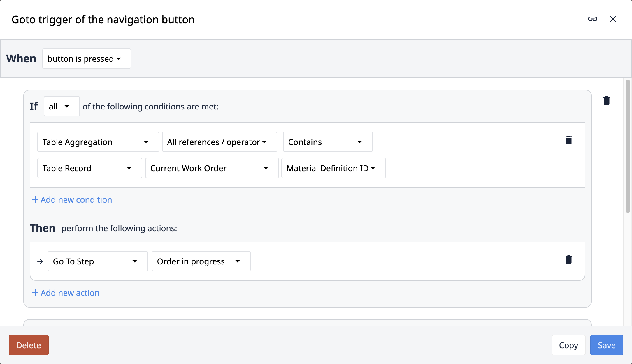
Task: Click the delete icon for the condition row
Action: [569, 140]
